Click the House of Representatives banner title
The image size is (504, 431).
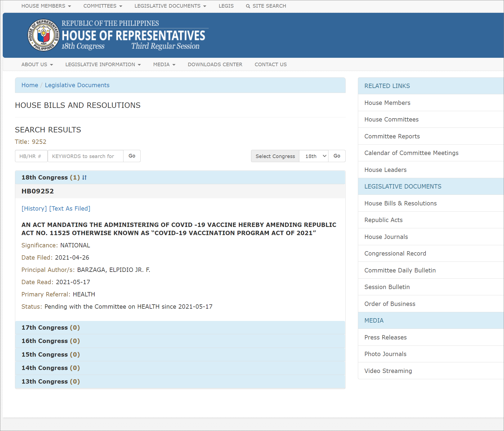(x=134, y=36)
